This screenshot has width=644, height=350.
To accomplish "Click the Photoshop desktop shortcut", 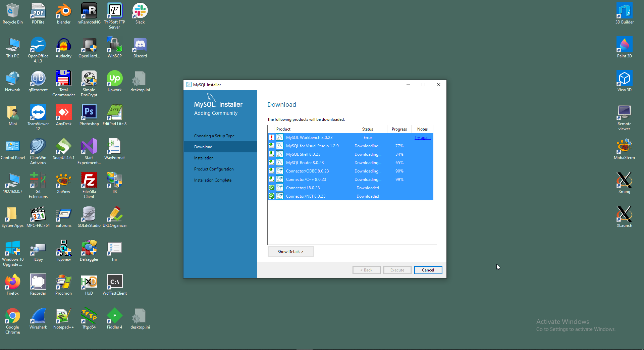I will [89, 115].
